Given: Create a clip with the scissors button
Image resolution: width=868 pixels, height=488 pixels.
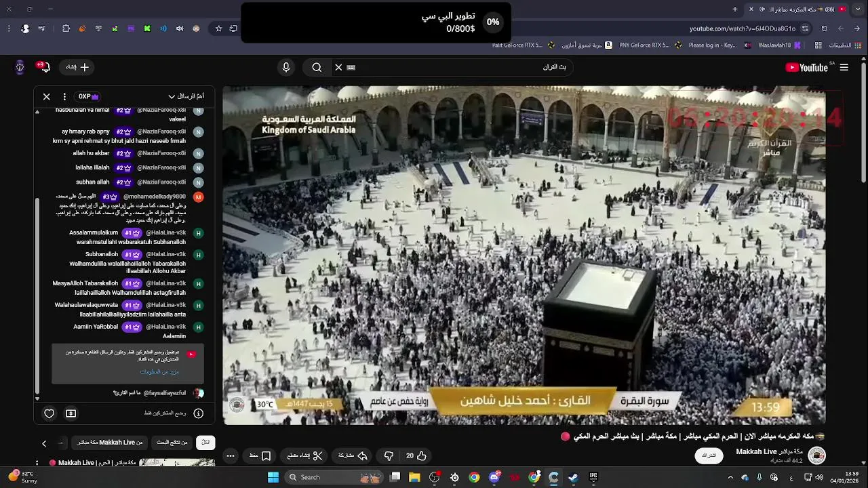Looking at the screenshot, I should [304, 455].
